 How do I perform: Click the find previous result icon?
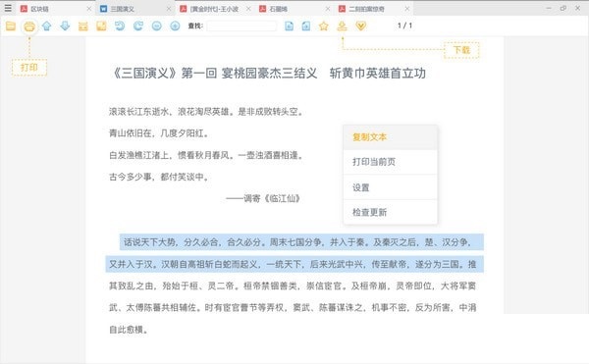(289, 26)
